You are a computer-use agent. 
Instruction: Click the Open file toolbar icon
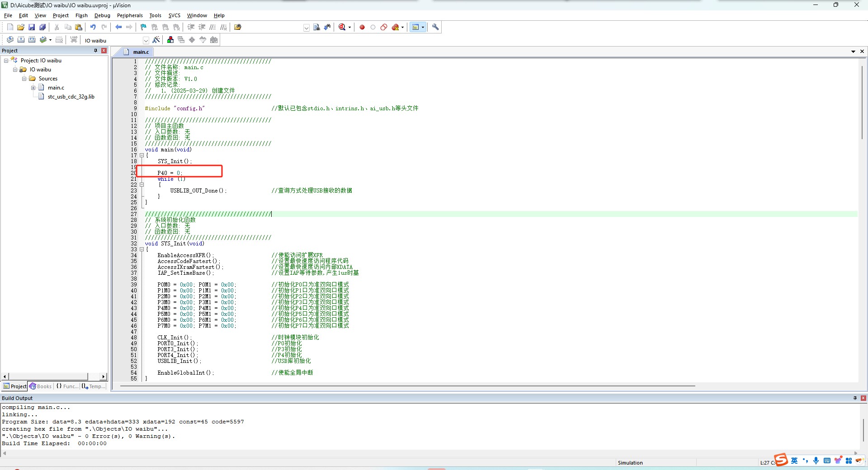[21, 27]
